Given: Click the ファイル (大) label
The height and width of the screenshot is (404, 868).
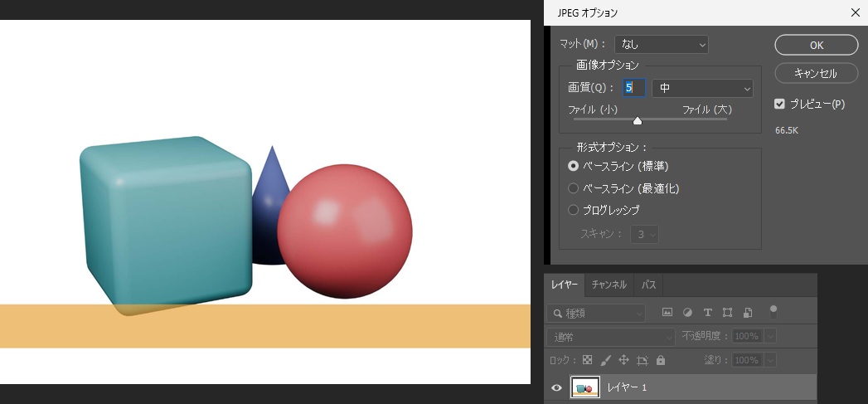Looking at the screenshot, I should pyautogui.click(x=707, y=110).
